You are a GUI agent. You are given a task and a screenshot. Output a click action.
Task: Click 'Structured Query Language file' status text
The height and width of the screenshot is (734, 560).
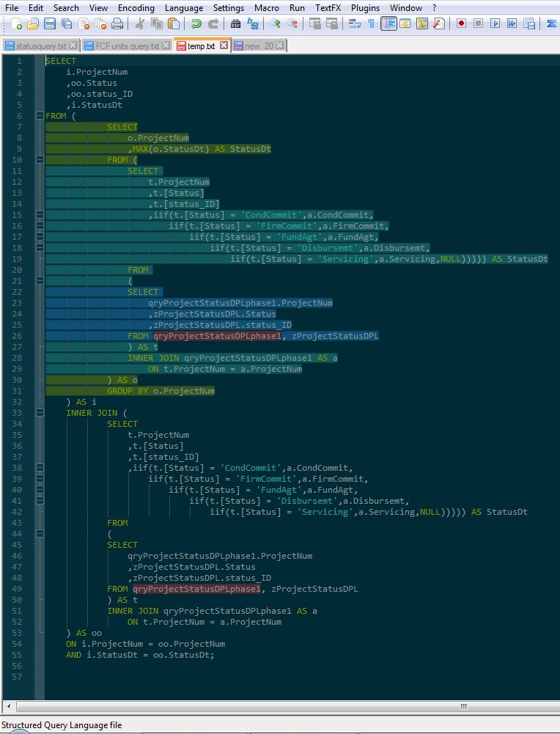click(x=62, y=725)
